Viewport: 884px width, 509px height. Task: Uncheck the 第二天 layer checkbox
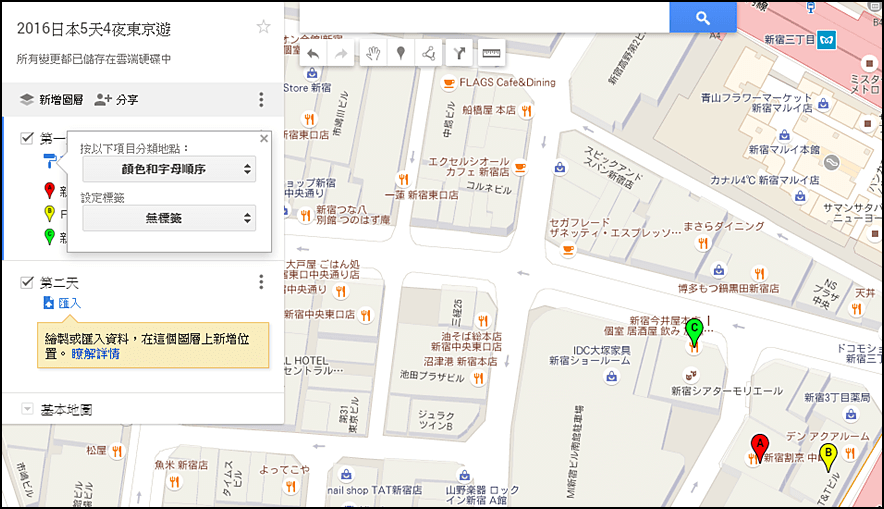click(26, 282)
